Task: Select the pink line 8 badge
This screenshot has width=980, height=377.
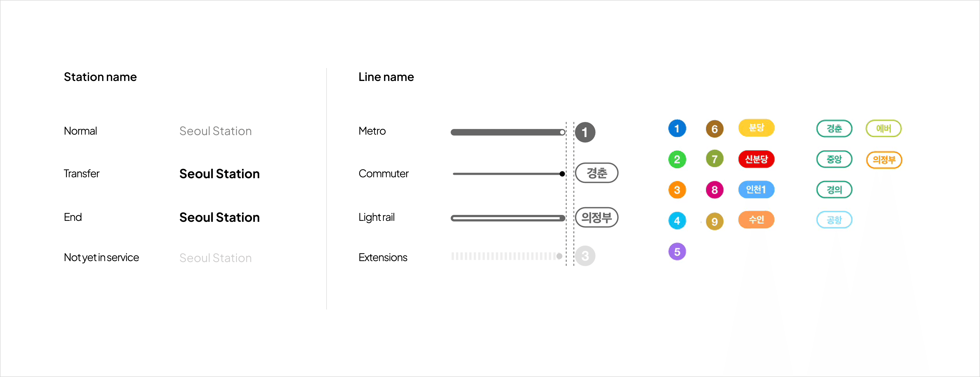Action: pyautogui.click(x=714, y=190)
